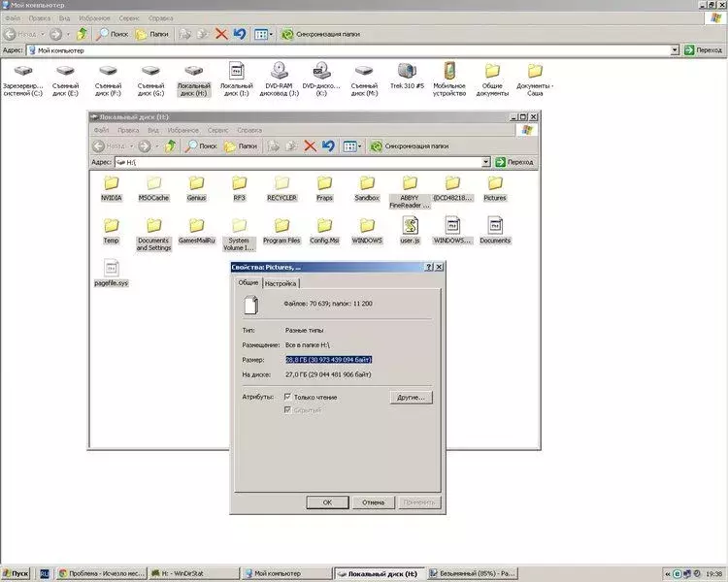Image resolution: width=728 pixels, height=582 pixels.
Task: Select the ABBYY FineReader folder
Action: tap(410, 193)
